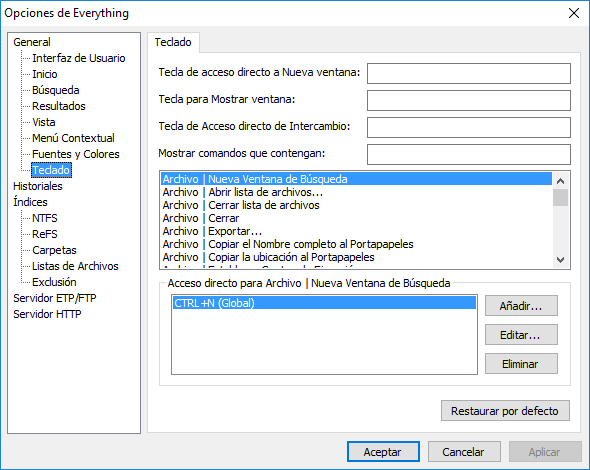Open Fuentes y Colores page
The image size is (590, 470).
pyautogui.click(x=76, y=154)
